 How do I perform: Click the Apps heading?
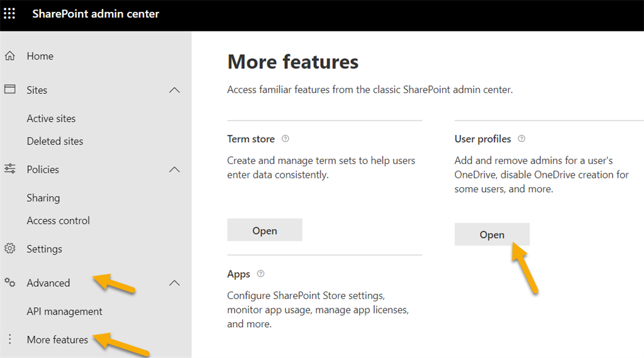[238, 274]
